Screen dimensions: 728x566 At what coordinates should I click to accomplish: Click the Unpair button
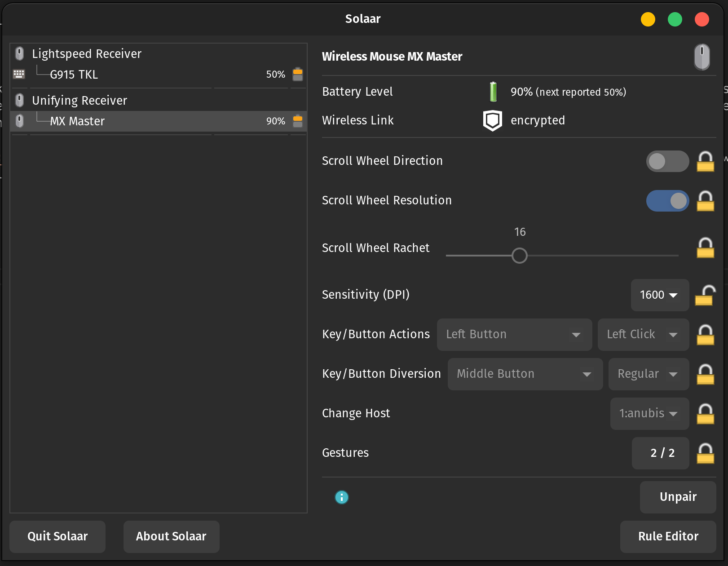pyautogui.click(x=678, y=497)
